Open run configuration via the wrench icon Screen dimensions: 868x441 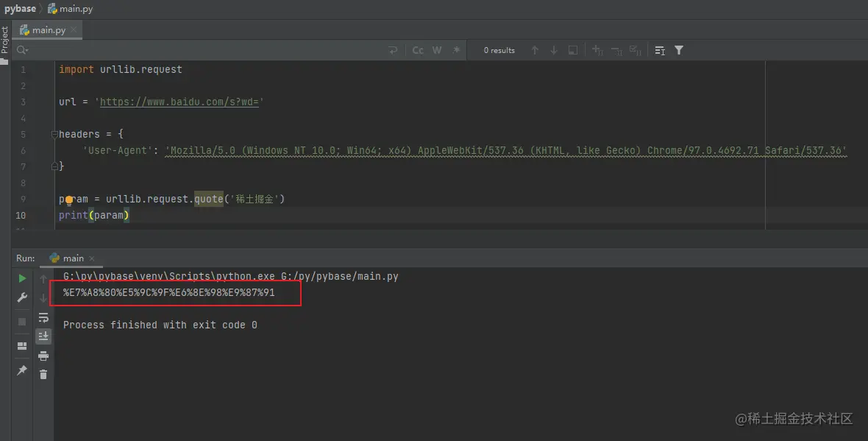point(22,297)
